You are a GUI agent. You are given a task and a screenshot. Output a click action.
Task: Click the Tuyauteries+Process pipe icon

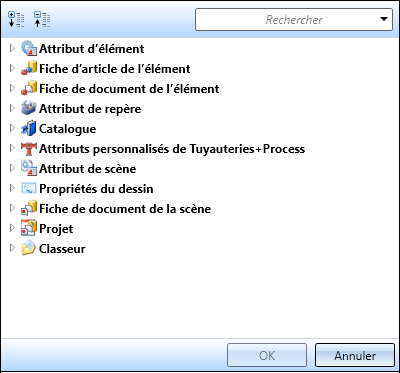tap(29, 149)
